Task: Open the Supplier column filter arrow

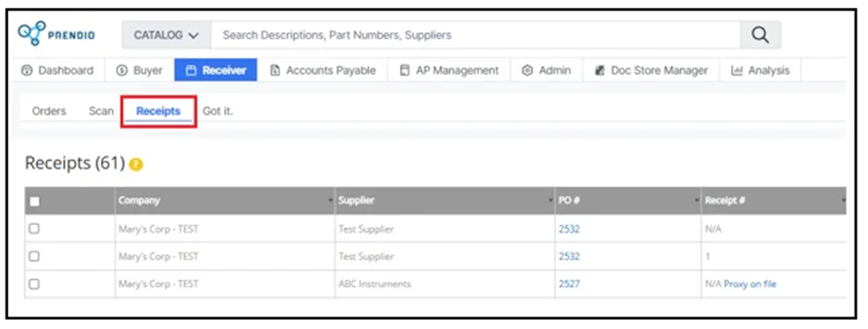Action: 551,201
